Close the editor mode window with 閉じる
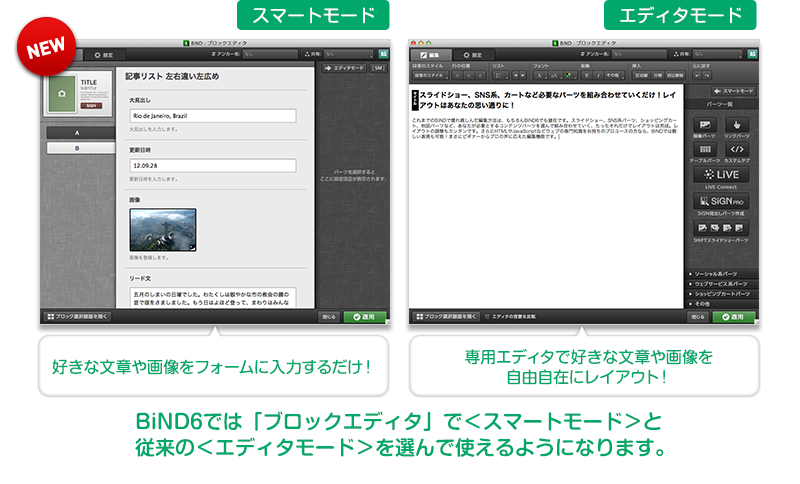Viewport: 800px width, 484px height. point(698,317)
